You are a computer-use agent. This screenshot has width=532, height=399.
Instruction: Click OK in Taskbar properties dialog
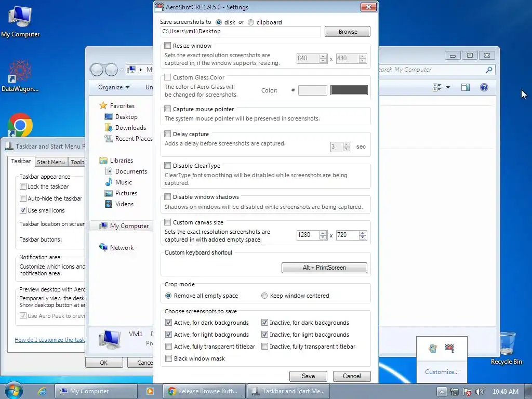(104, 362)
